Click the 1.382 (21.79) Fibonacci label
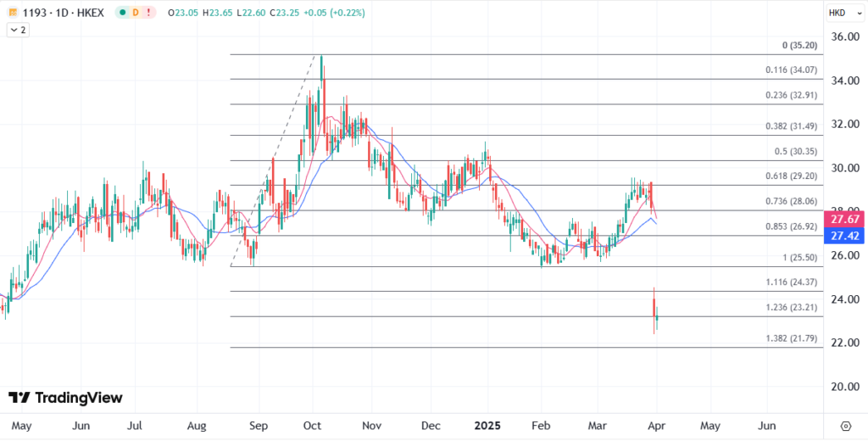The image size is (868, 441). click(787, 338)
